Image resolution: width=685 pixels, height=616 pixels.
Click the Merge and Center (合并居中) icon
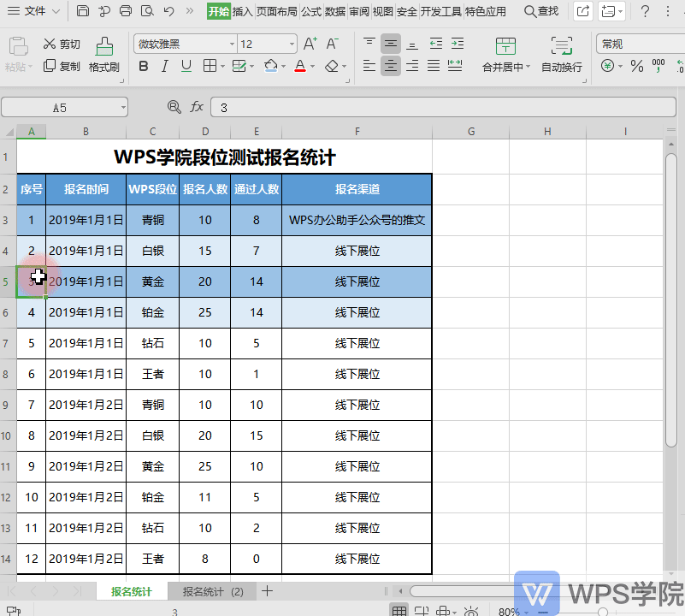tap(505, 46)
